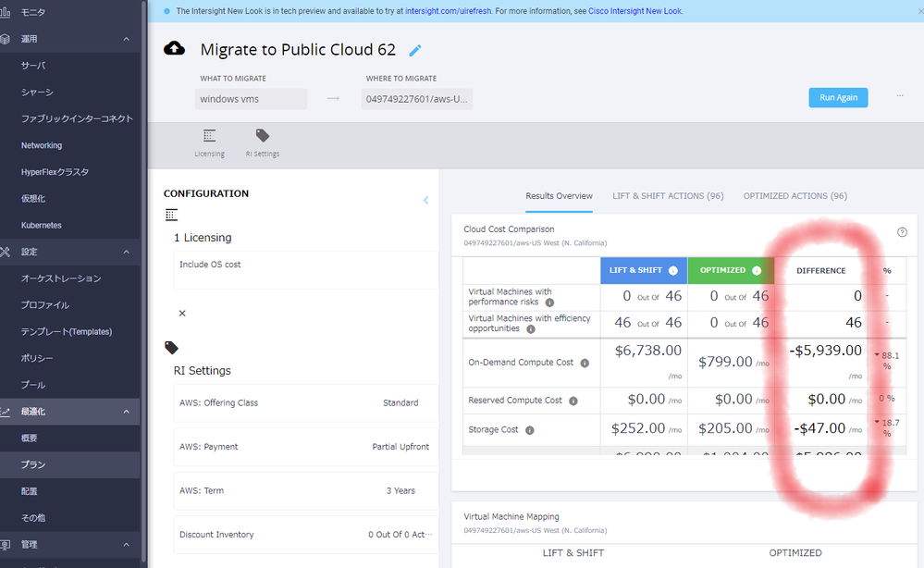Open the Include OS cost setting
Viewport: 924px width, 568px height.
pos(306,270)
